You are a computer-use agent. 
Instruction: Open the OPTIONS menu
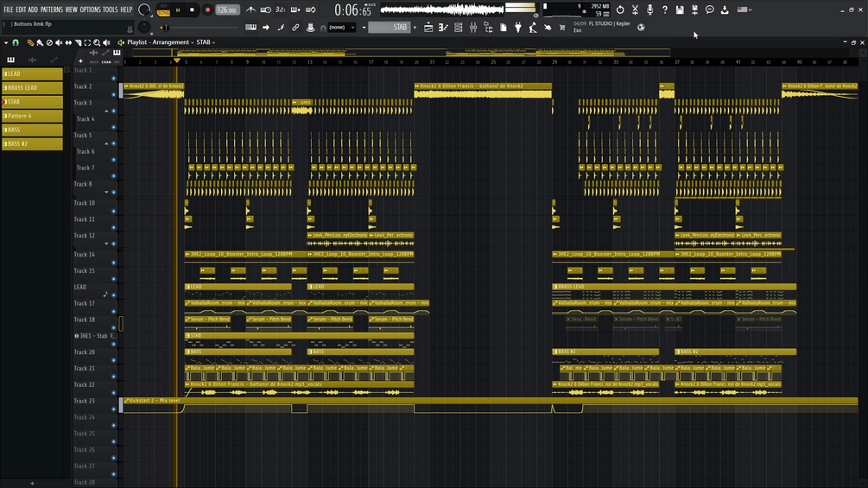pos(90,10)
